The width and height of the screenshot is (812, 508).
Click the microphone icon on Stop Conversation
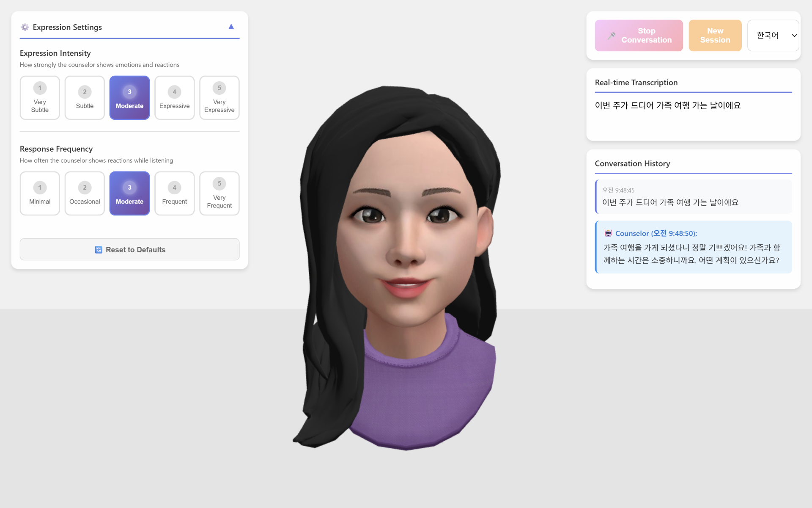click(x=612, y=36)
